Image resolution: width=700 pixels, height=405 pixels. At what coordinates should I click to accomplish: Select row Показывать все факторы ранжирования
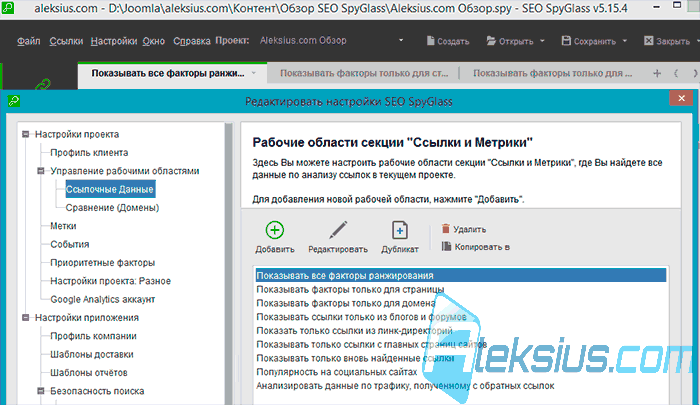(461, 276)
